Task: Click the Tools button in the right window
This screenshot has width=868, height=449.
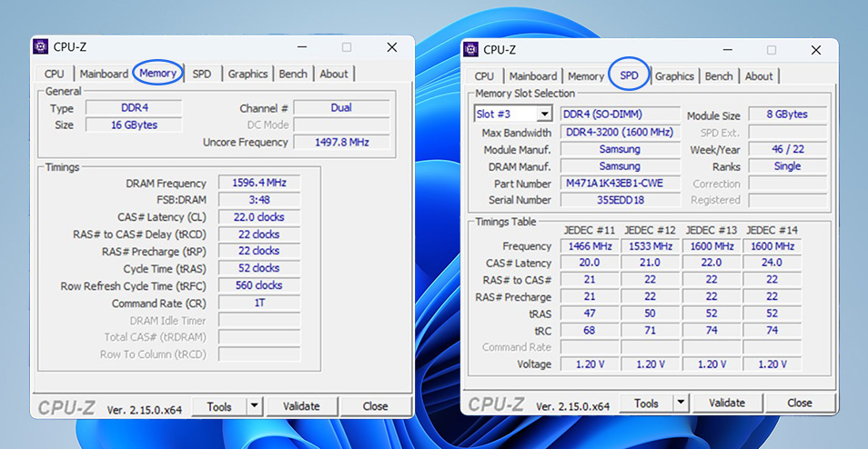Action: tap(646, 404)
